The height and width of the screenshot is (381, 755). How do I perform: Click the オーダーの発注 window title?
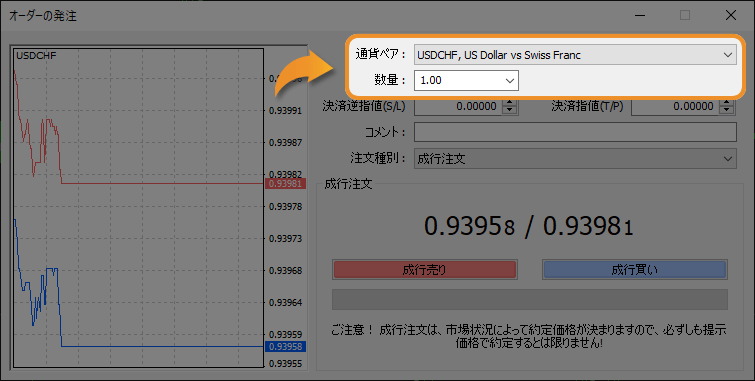coord(43,16)
